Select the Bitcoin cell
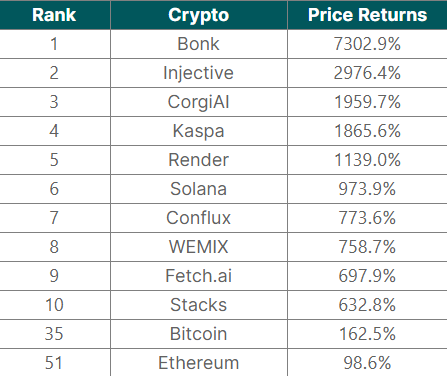The height and width of the screenshot is (376, 447). (x=199, y=334)
